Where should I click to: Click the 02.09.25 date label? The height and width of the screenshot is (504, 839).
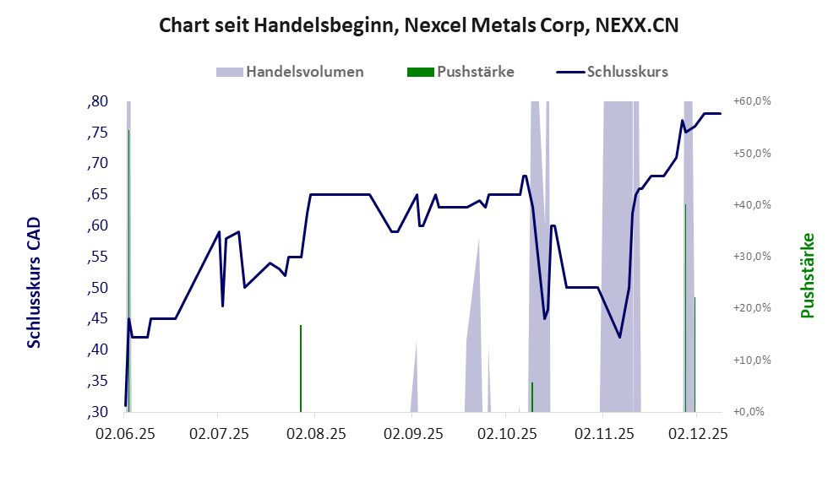413,434
